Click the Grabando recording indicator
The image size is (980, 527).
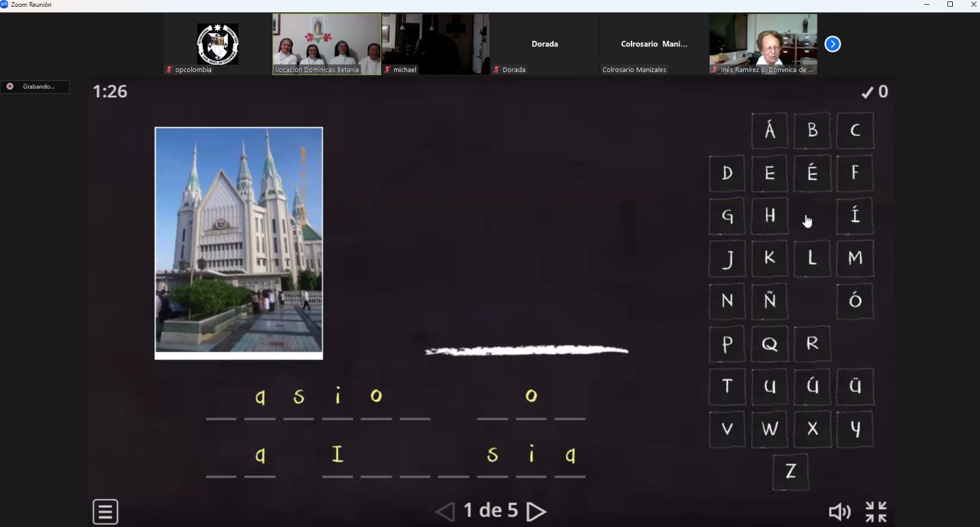[35, 86]
